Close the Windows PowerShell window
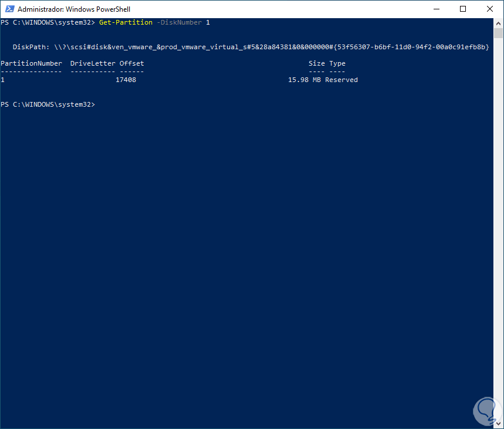Screen dimensions: 504x429 coord(489,9)
